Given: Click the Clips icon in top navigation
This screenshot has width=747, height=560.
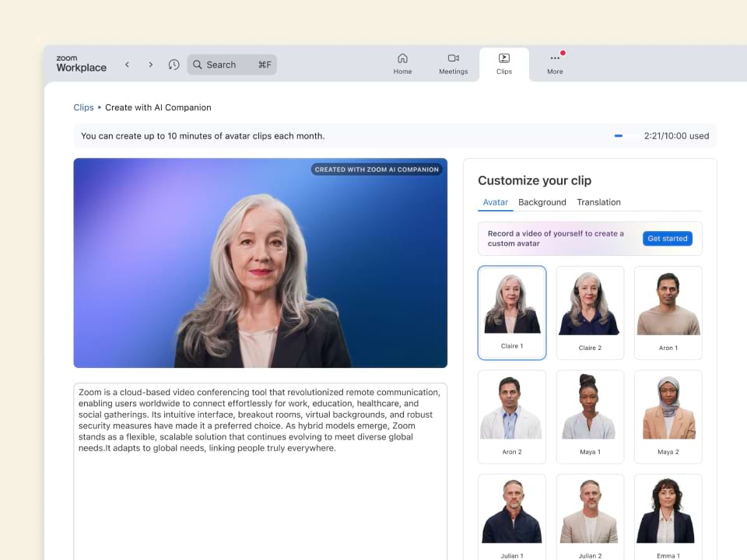Looking at the screenshot, I should 504,58.
